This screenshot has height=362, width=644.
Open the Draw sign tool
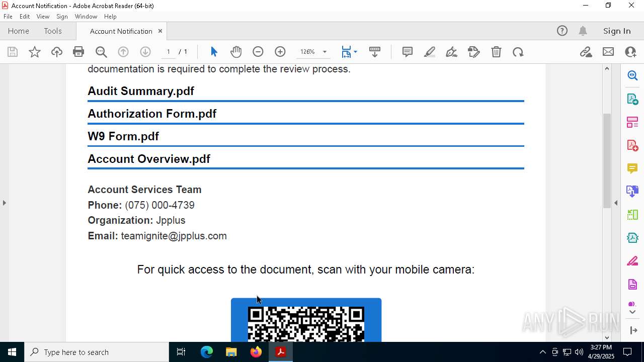coord(452,52)
